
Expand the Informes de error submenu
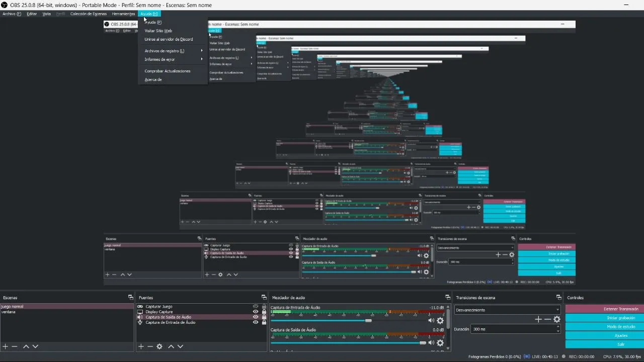pyautogui.click(x=173, y=59)
